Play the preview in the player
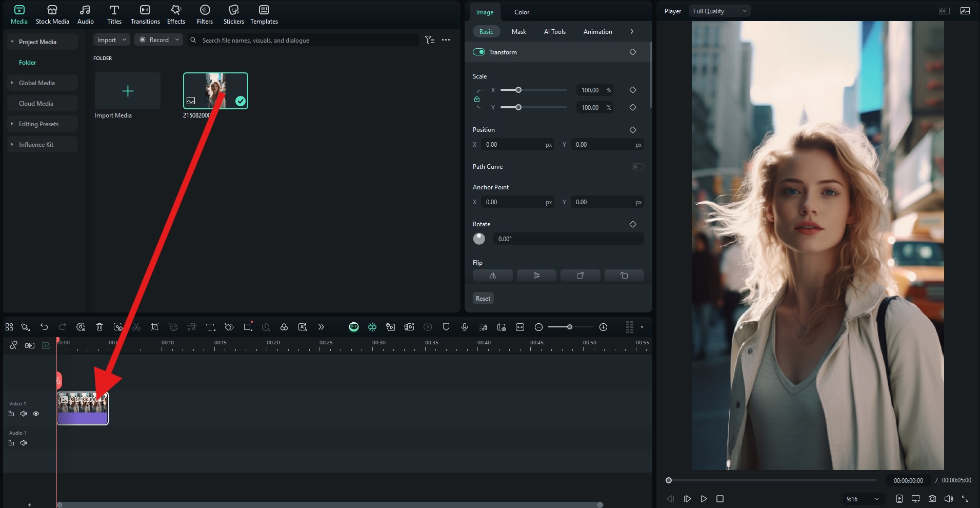 click(x=704, y=499)
